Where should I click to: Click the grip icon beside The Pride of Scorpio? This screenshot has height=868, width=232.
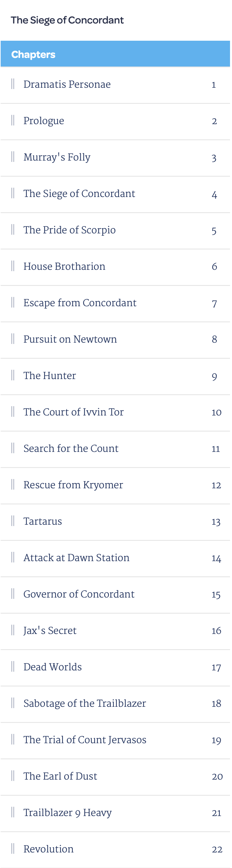point(13,230)
